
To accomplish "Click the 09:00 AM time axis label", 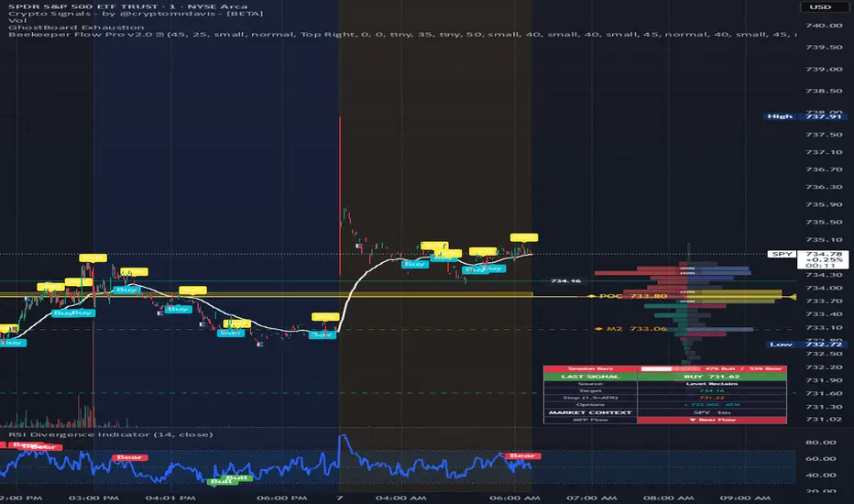I will [x=745, y=498].
